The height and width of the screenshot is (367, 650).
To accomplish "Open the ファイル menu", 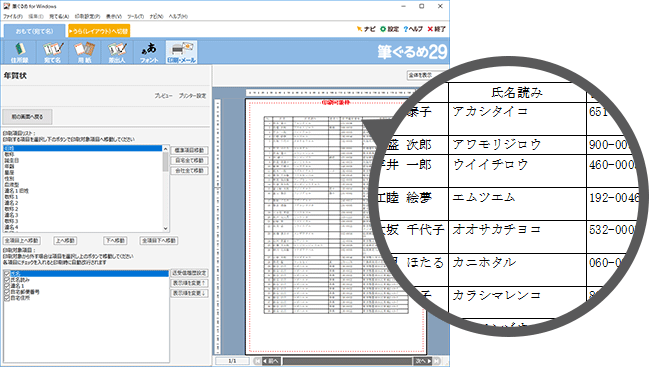I will [x=13, y=17].
